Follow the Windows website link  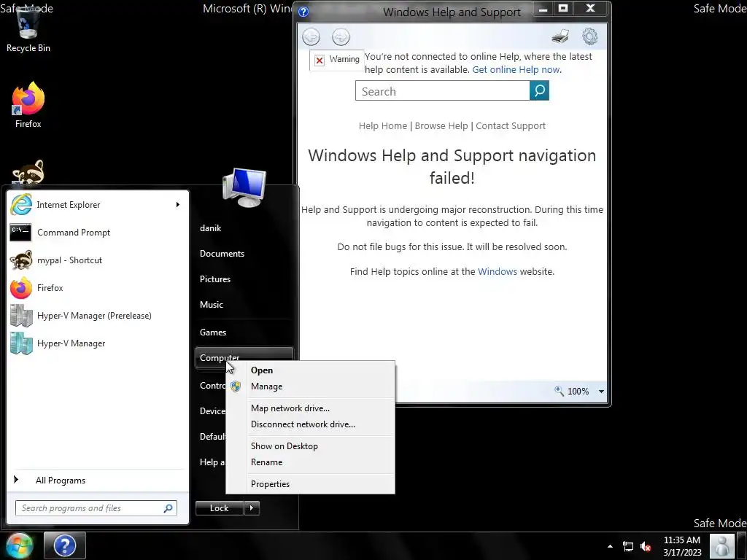coord(498,271)
